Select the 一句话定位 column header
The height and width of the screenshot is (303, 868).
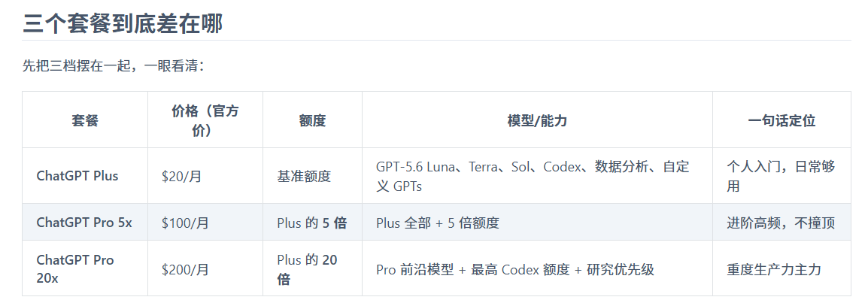click(782, 120)
